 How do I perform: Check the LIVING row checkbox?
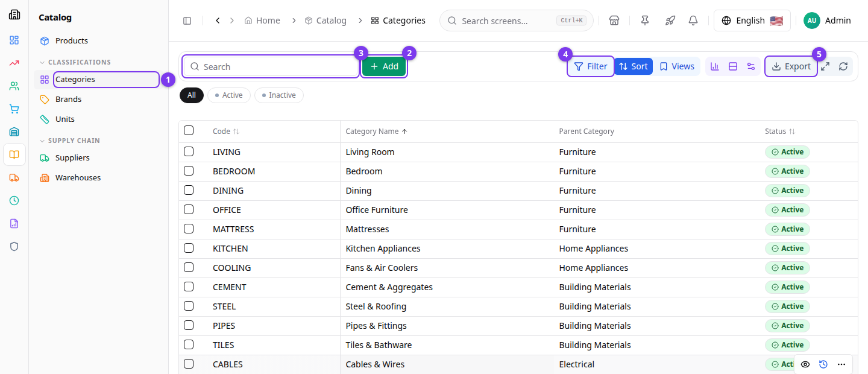pyautogui.click(x=189, y=151)
